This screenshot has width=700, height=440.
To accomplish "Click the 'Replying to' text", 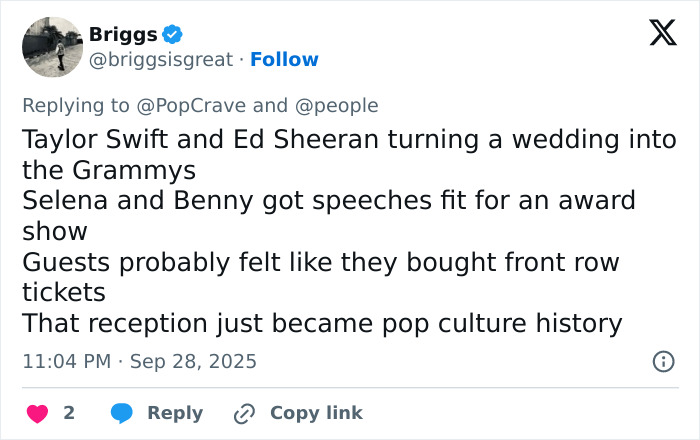I will click(76, 105).
